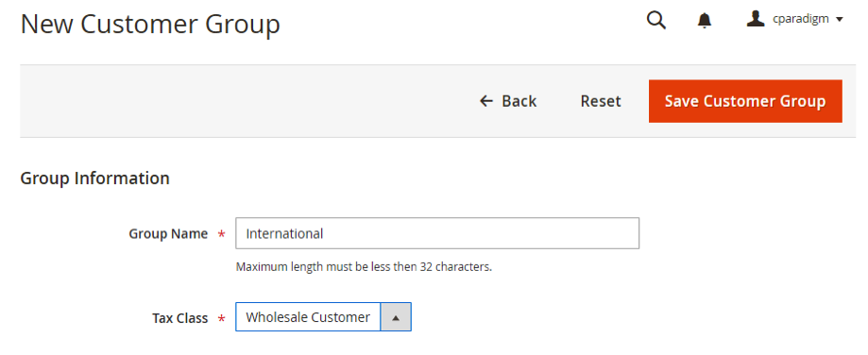Click the triangle arrow on Tax Class select

395,317
